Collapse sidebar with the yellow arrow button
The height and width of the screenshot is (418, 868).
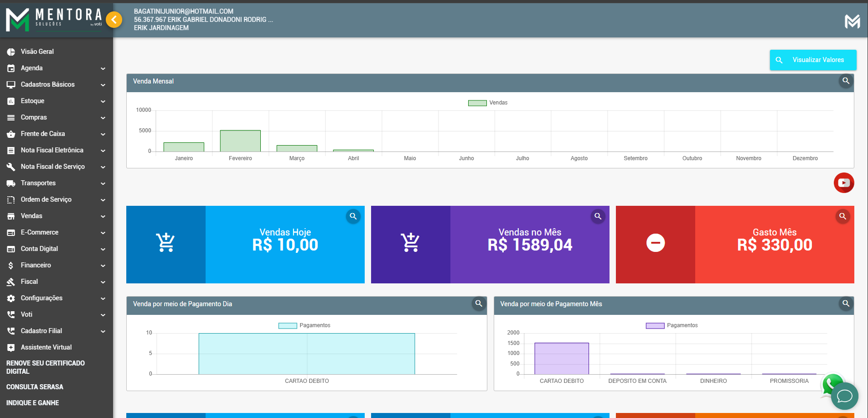(114, 20)
